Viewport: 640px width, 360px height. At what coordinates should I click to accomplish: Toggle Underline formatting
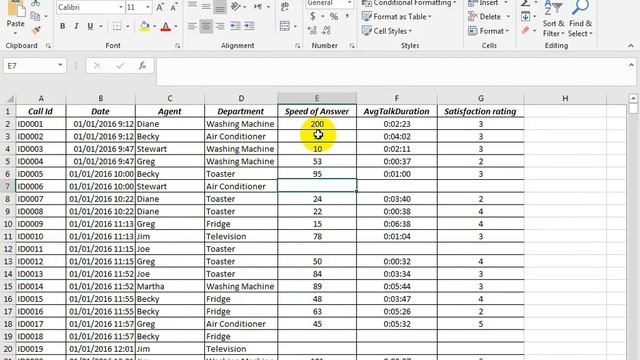coord(90,27)
